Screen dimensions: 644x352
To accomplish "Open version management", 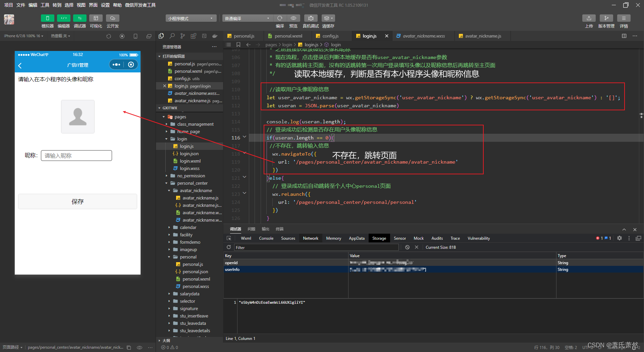I will click(606, 18).
